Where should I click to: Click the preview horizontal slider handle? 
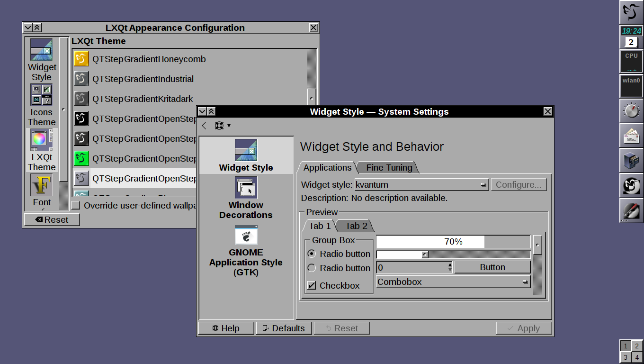click(425, 255)
